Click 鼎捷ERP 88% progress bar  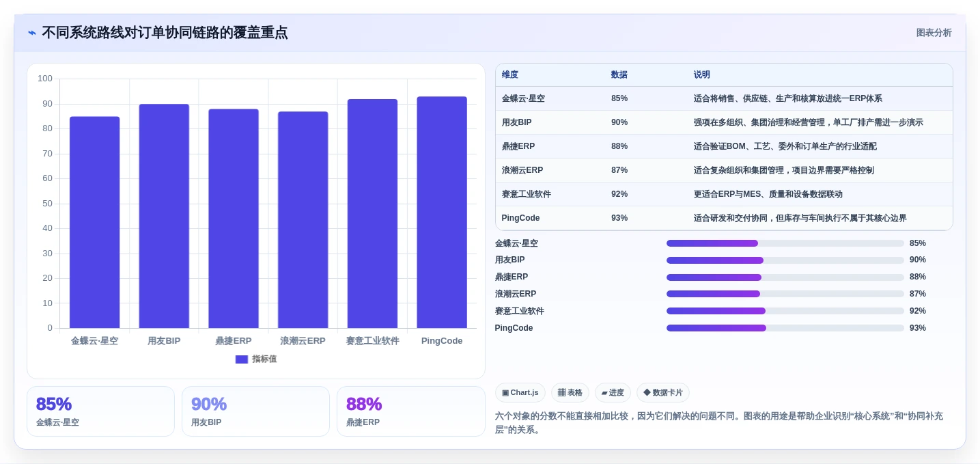click(785, 277)
